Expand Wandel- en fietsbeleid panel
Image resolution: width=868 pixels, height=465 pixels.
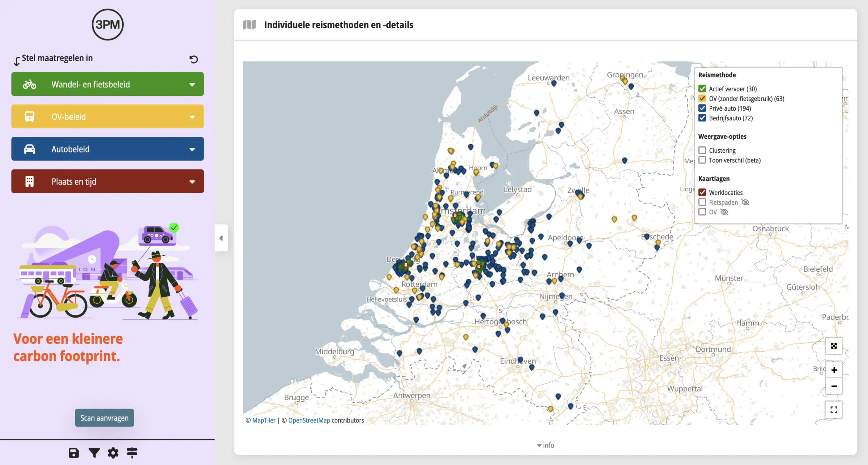click(x=107, y=84)
